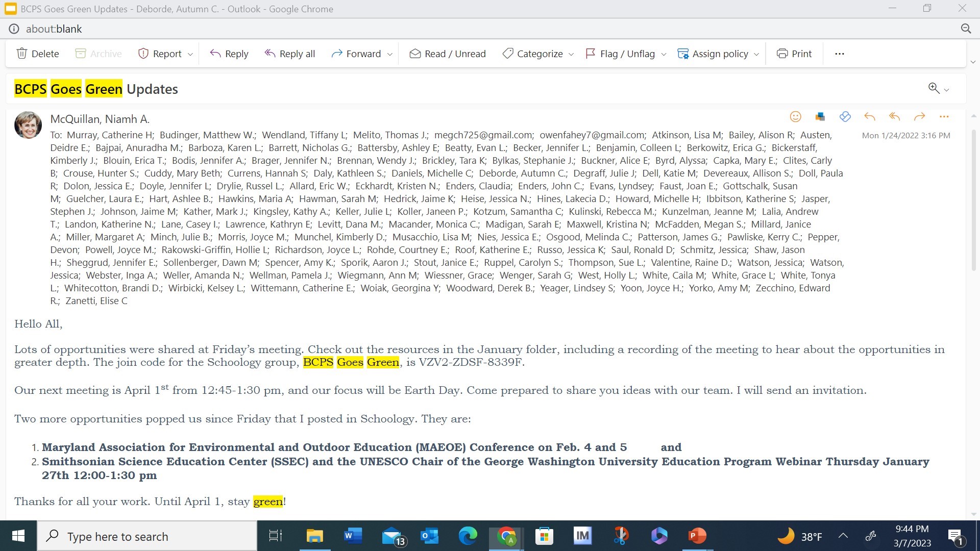Open PowerPoint from the taskbar
The height and width of the screenshot is (551, 980).
tap(697, 536)
